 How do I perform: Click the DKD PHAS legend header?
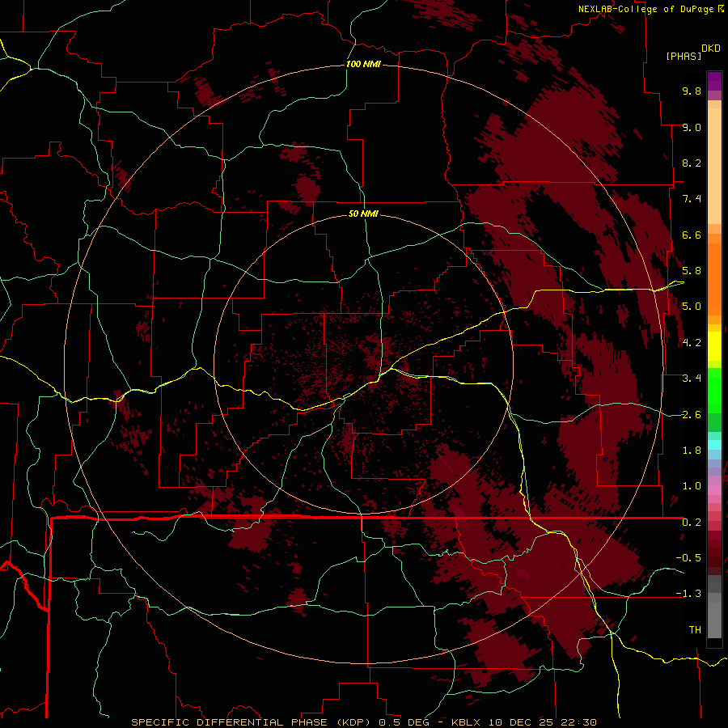pyautogui.click(x=693, y=52)
